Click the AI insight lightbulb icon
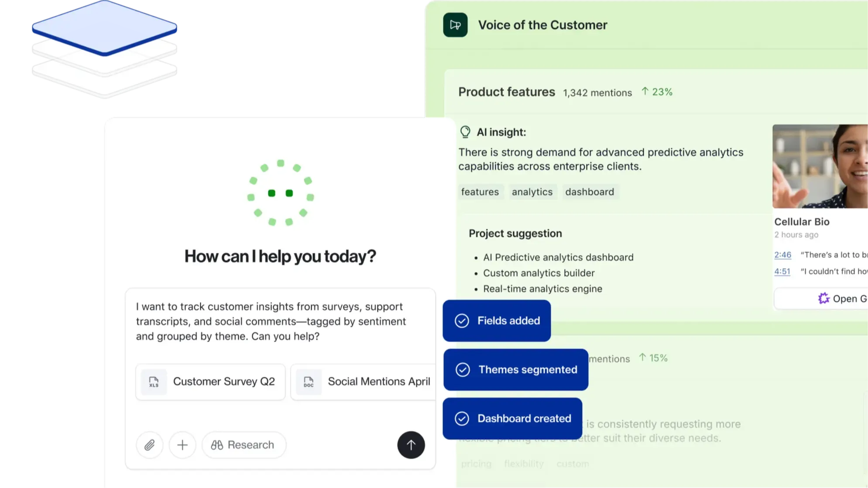Screen dimensions: 868x488 point(465,132)
